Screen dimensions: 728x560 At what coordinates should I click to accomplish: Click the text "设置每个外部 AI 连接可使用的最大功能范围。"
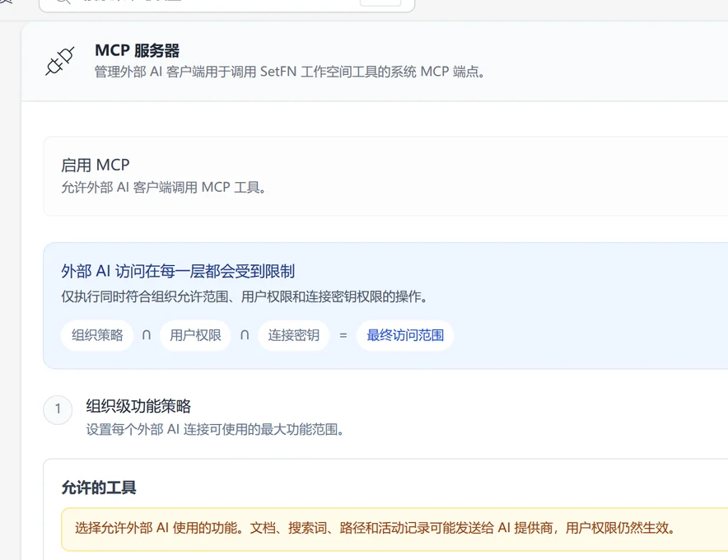(215, 429)
